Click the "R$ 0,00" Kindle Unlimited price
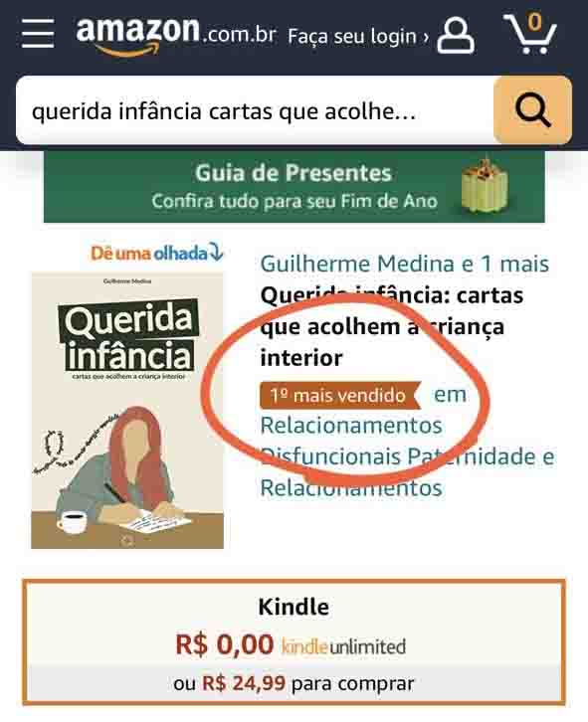 tap(225, 644)
